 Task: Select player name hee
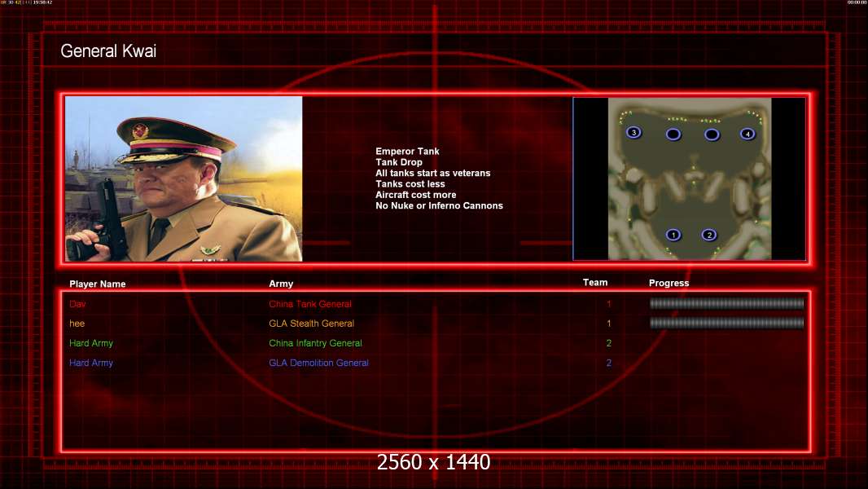click(77, 324)
